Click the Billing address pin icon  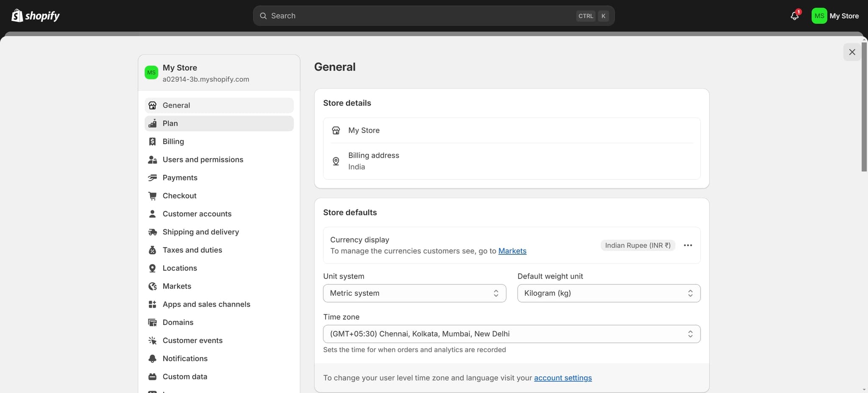(x=335, y=161)
